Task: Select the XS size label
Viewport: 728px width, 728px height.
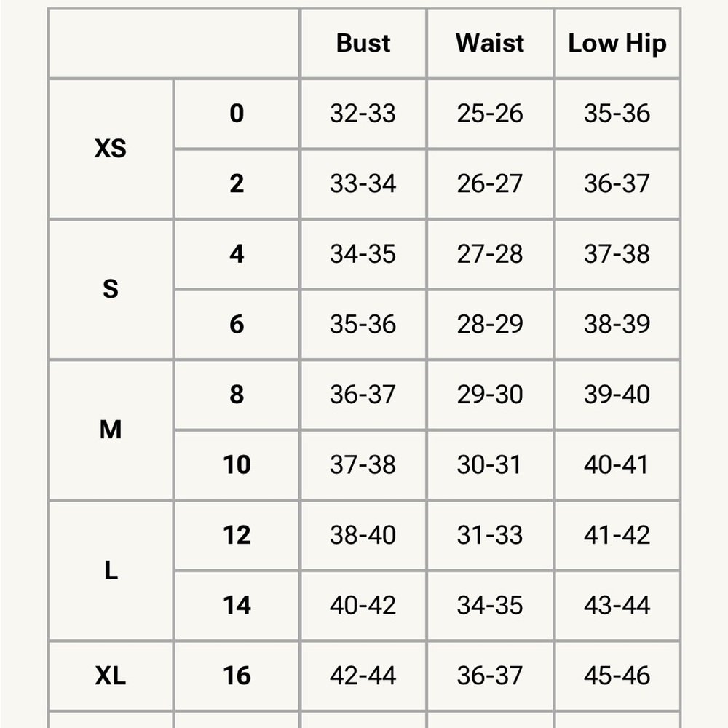Action: pos(111,149)
